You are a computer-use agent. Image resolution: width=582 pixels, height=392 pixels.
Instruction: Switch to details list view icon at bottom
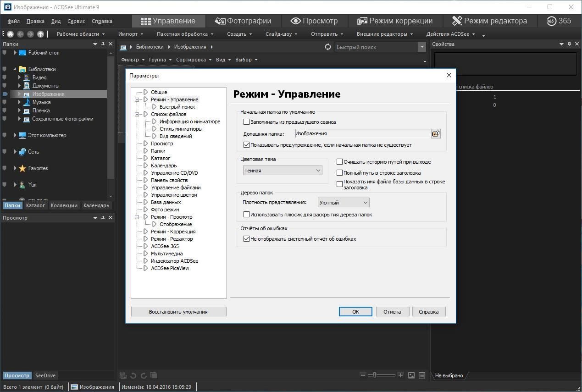pos(422,375)
